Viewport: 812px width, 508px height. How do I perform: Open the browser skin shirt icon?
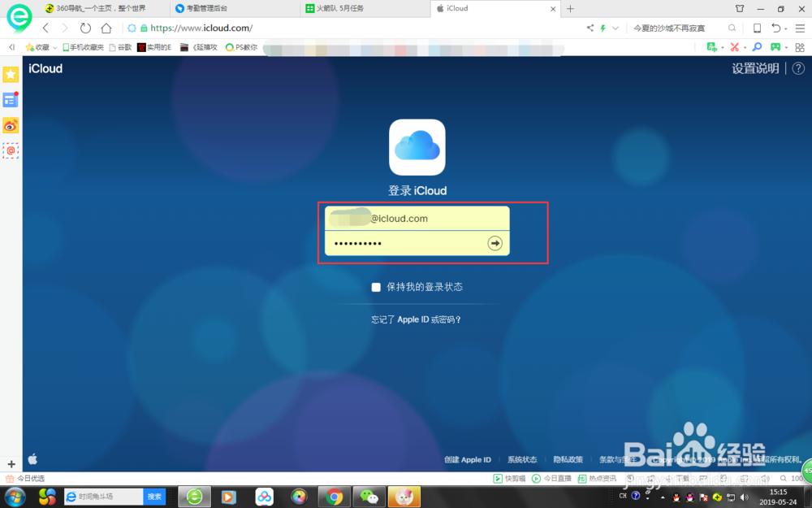[x=740, y=9]
